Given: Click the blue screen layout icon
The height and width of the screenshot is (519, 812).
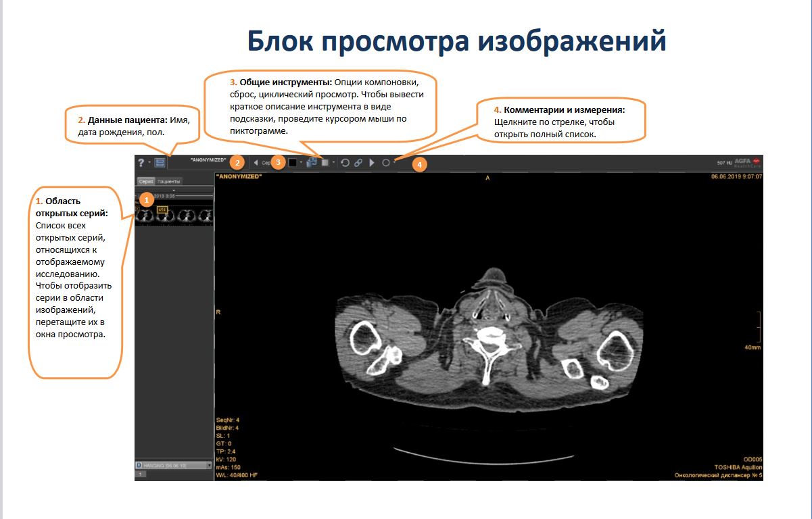Looking at the screenshot, I should click(160, 163).
